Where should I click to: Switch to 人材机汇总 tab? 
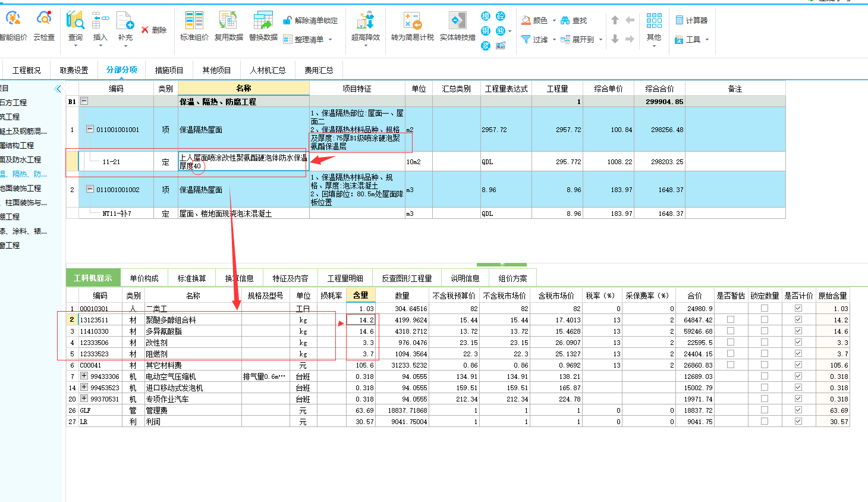pyautogui.click(x=268, y=70)
